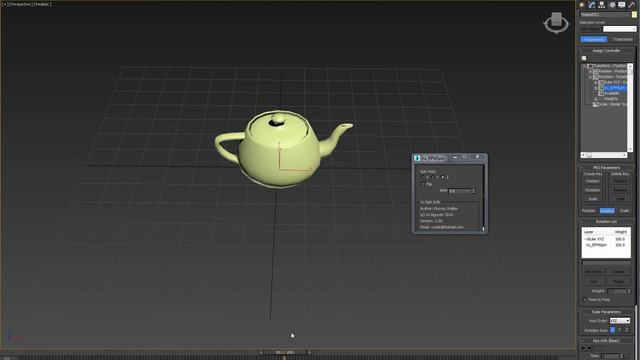This screenshot has height=360, width=640.
Task: Open the Hierarchy command panel tab
Action: 602,5
